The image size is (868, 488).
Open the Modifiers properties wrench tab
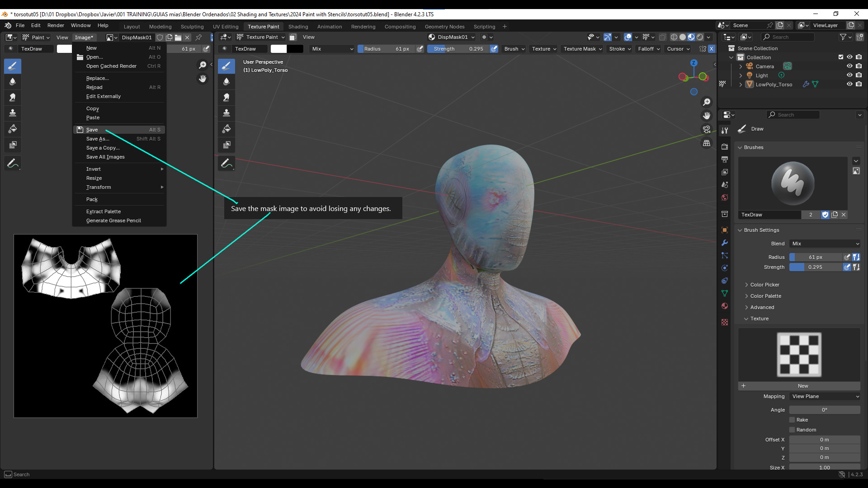pos(725,243)
